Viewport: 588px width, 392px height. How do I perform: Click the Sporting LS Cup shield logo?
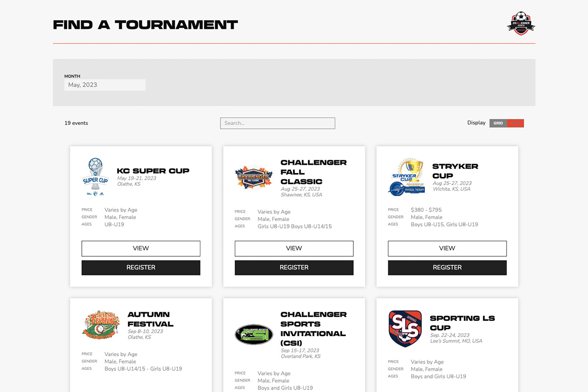point(405,329)
